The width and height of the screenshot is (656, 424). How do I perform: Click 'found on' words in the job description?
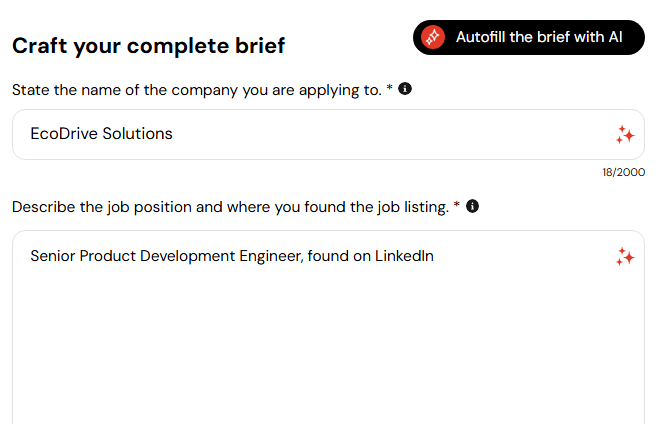click(x=339, y=256)
